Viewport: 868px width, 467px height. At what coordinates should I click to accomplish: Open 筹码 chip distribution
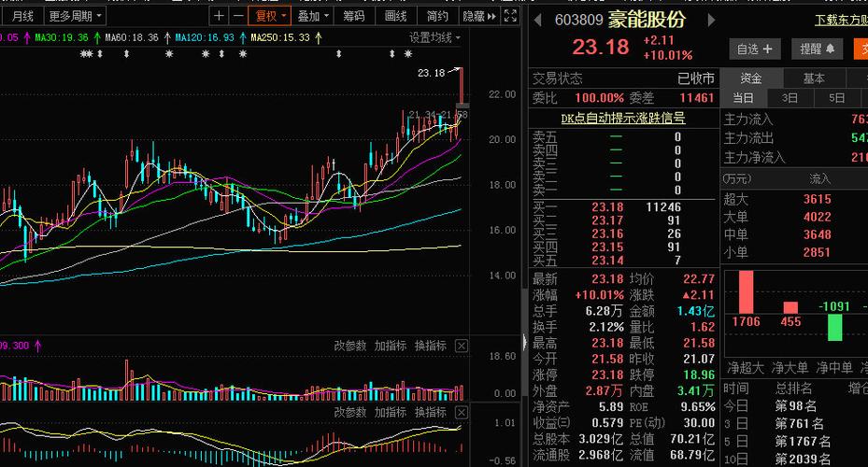click(x=354, y=16)
